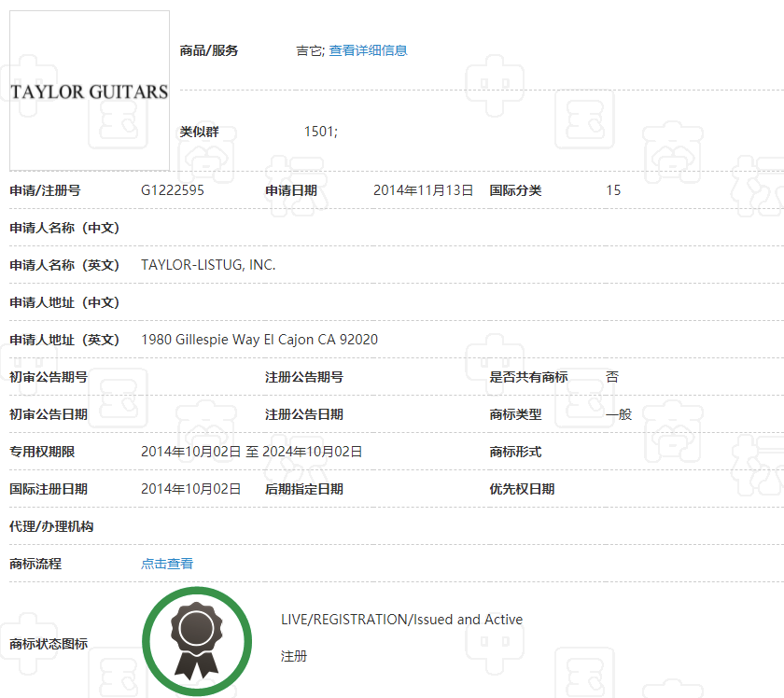
Task: Select the 申请人名称（中文） label
Action: [64, 228]
